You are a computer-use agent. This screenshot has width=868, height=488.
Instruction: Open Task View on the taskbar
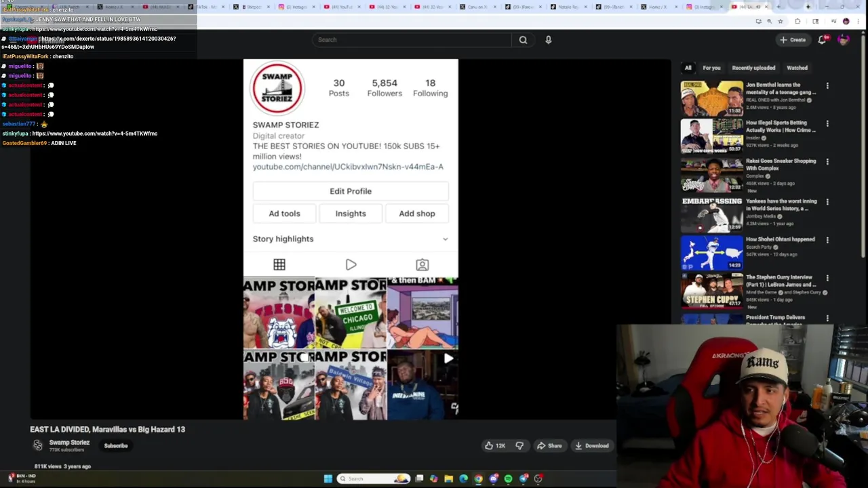(x=419, y=479)
